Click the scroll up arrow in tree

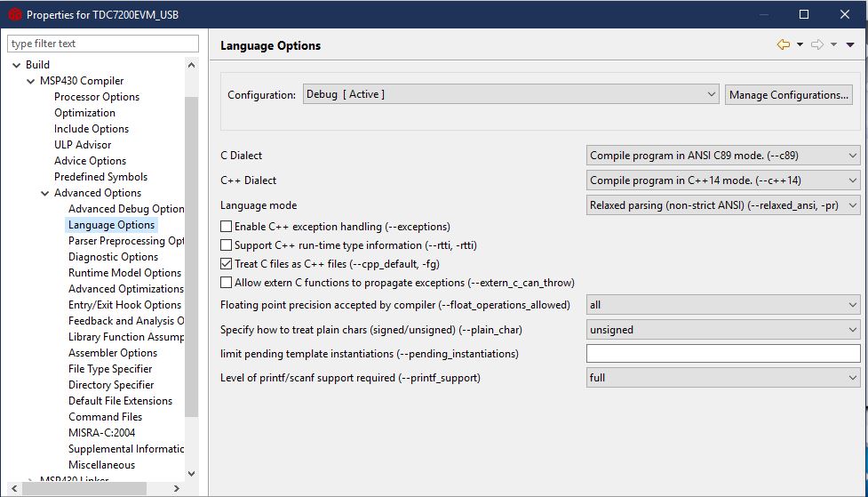coord(192,65)
